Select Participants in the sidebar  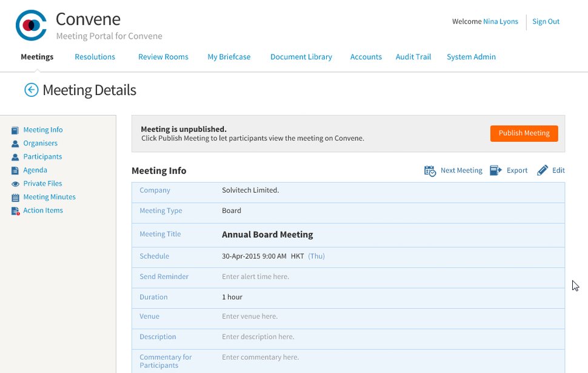[42, 157]
